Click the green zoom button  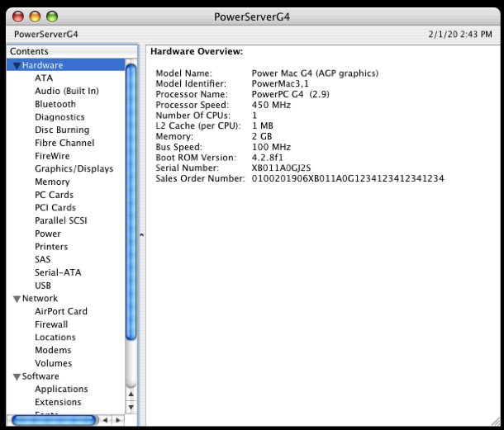coord(52,17)
